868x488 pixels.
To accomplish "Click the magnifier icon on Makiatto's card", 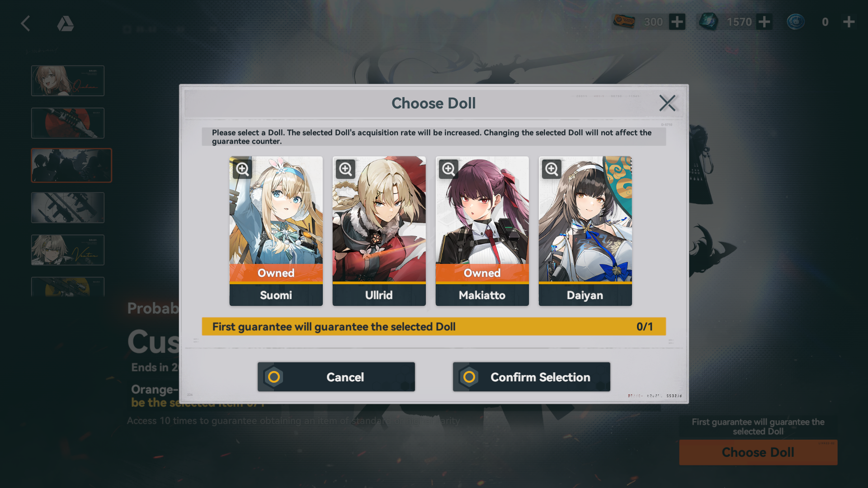I will click(449, 169).
